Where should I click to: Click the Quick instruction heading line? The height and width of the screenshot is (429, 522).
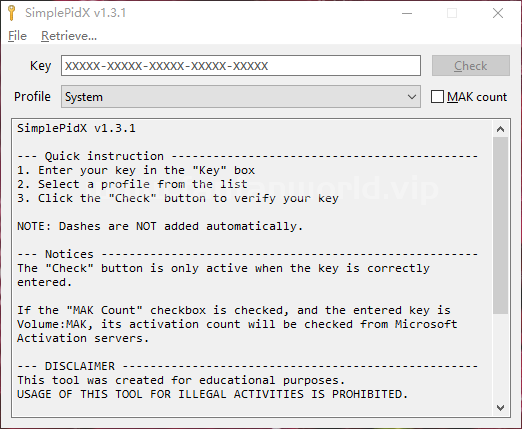(247, 156)
